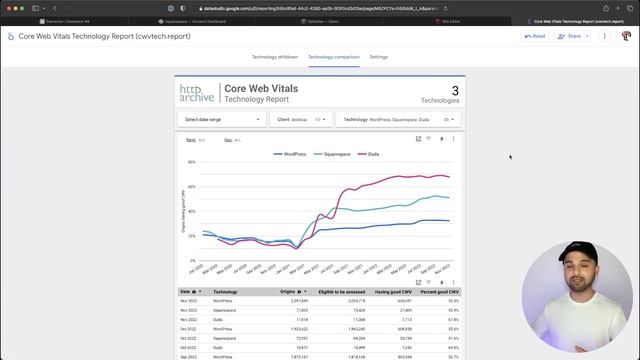Click the chart's lightning bolt icon
Screen dimensions: 640x360
(x=442, y=139)
